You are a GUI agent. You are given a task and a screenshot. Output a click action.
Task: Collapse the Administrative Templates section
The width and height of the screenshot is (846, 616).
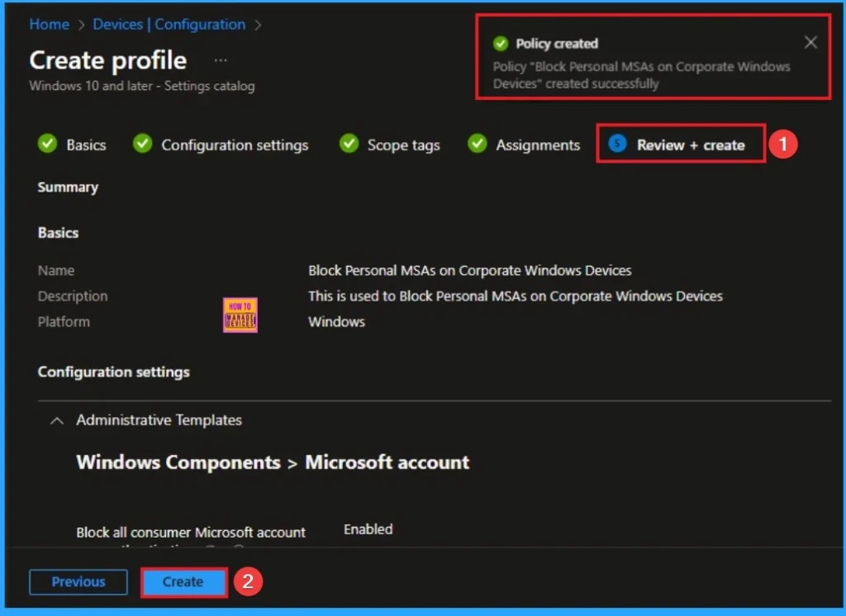click(x=56, y=419)
